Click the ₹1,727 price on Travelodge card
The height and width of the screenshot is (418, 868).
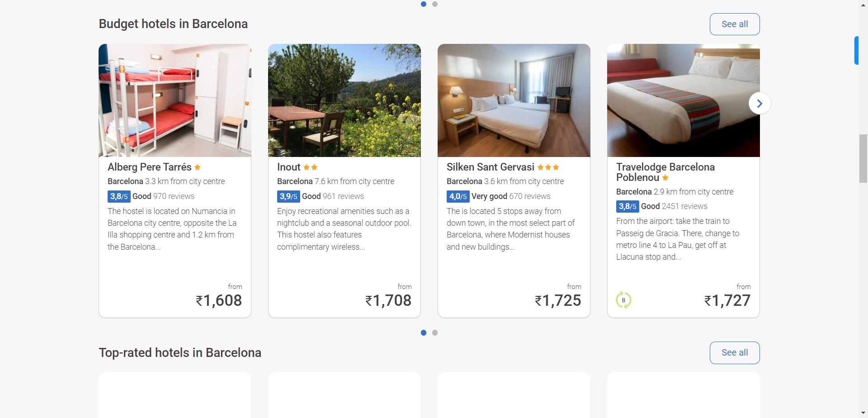[x=727, y=300]
